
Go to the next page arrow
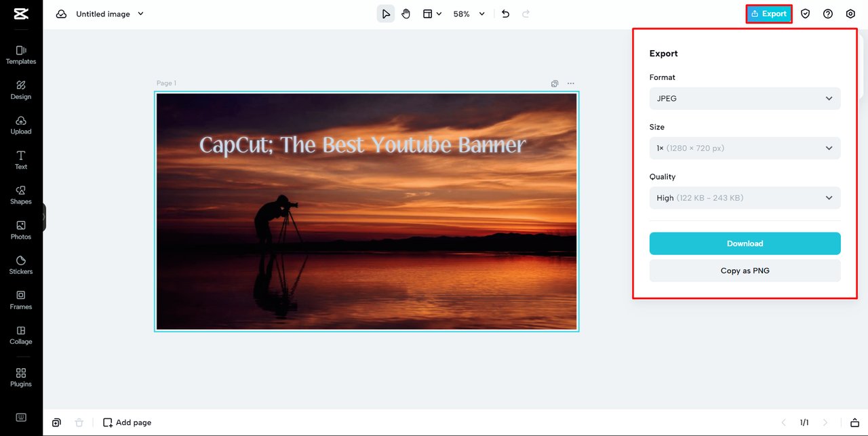point(825,422)
